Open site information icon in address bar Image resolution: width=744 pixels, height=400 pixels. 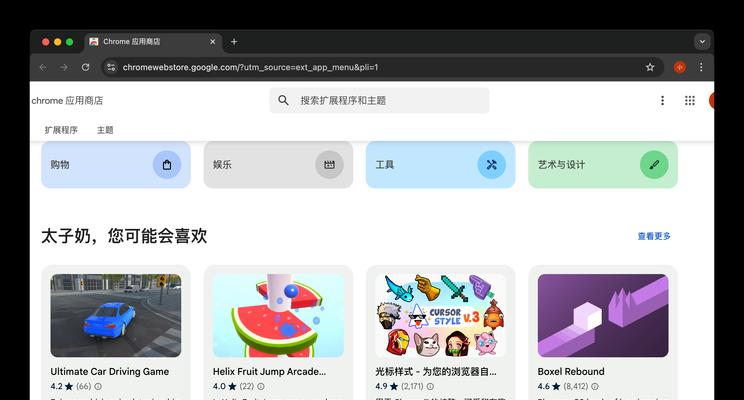point(111,67)
